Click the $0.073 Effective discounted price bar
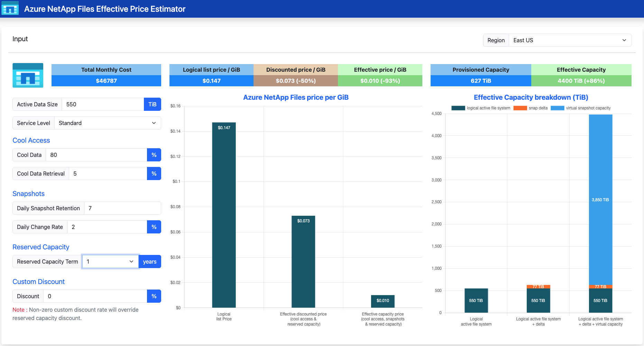This screenshot has height=346, width=644. click(303, 261)
